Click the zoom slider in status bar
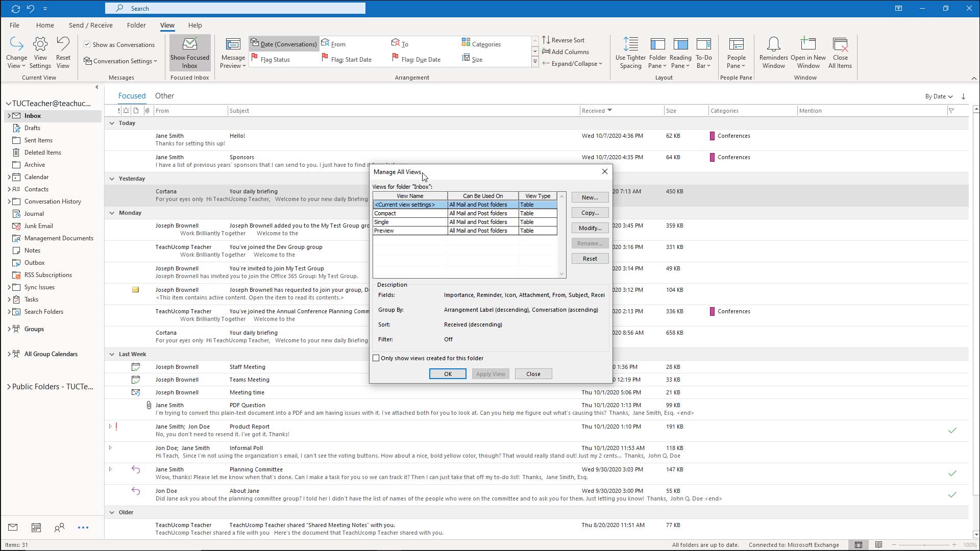Image resolution: width=980 pixels, height=551 pixels. tap(924, 545)
